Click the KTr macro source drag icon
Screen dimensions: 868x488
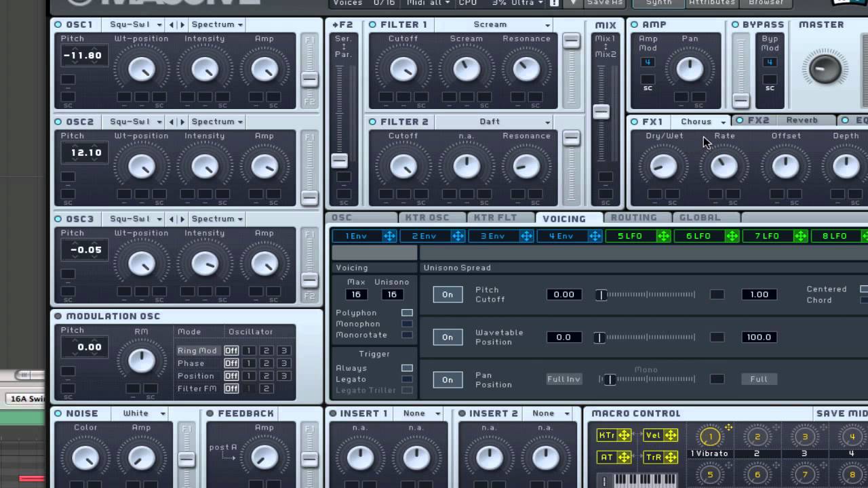(x=624, y=435)
